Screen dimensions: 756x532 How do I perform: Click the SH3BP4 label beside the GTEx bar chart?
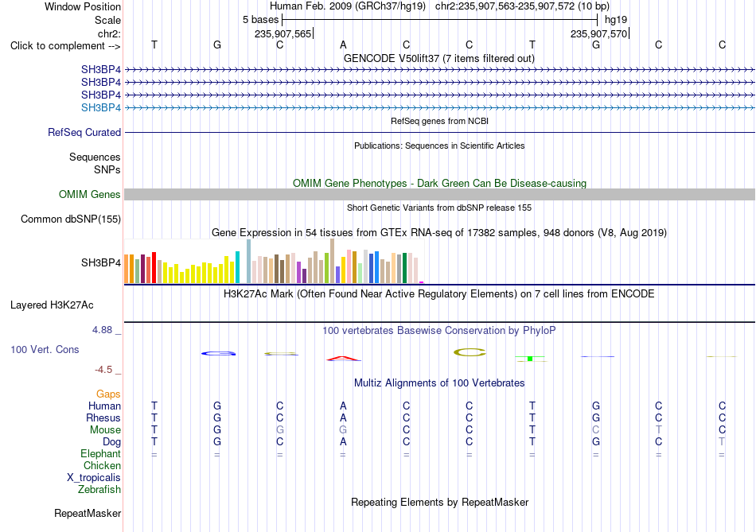coord(101,262)
